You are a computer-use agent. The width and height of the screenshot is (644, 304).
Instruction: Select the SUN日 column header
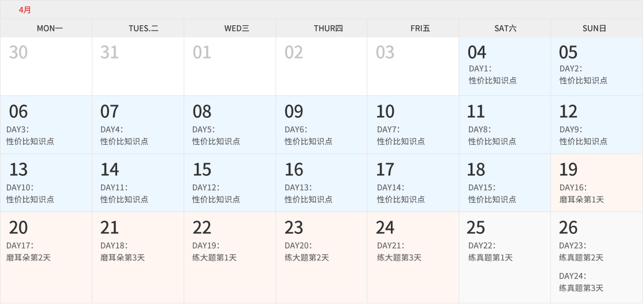594,28
